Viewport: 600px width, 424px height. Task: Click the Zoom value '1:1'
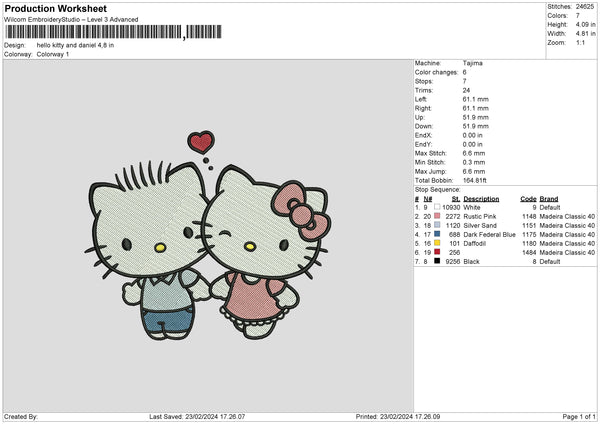pos(580,43)
